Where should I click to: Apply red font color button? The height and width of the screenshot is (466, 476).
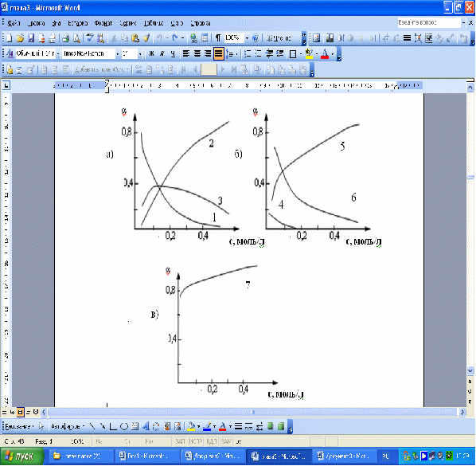tap(325, 54)
